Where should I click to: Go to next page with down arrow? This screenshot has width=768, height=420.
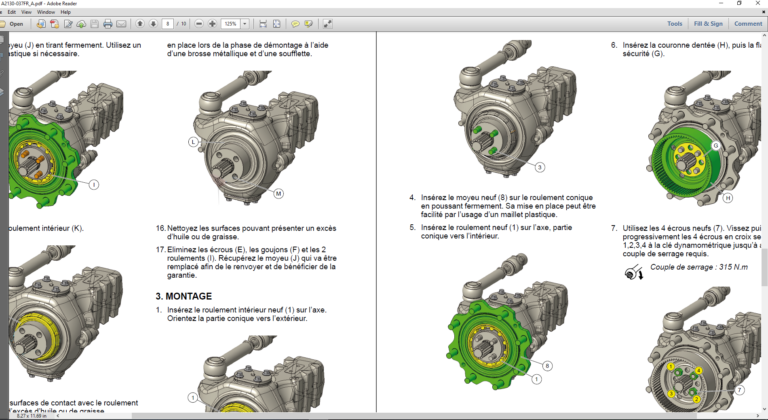153,23
